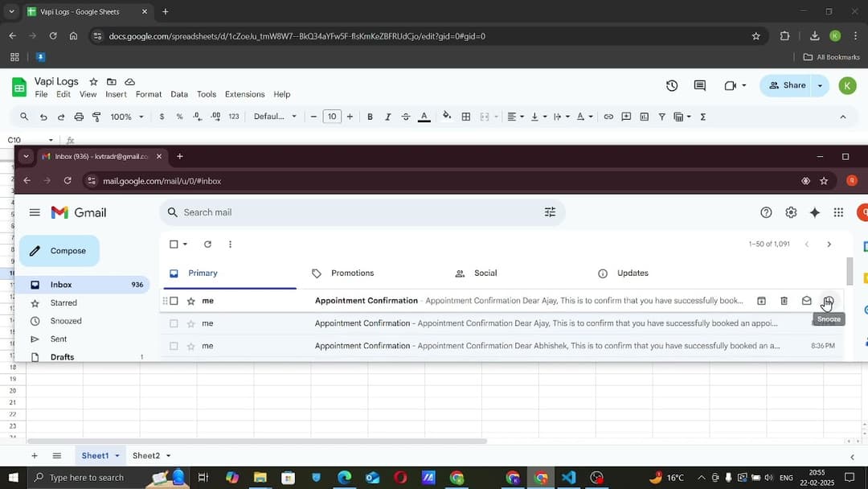Star the Vapi Logs spreadsheet

pyautogui.click(x=93, y=81)
